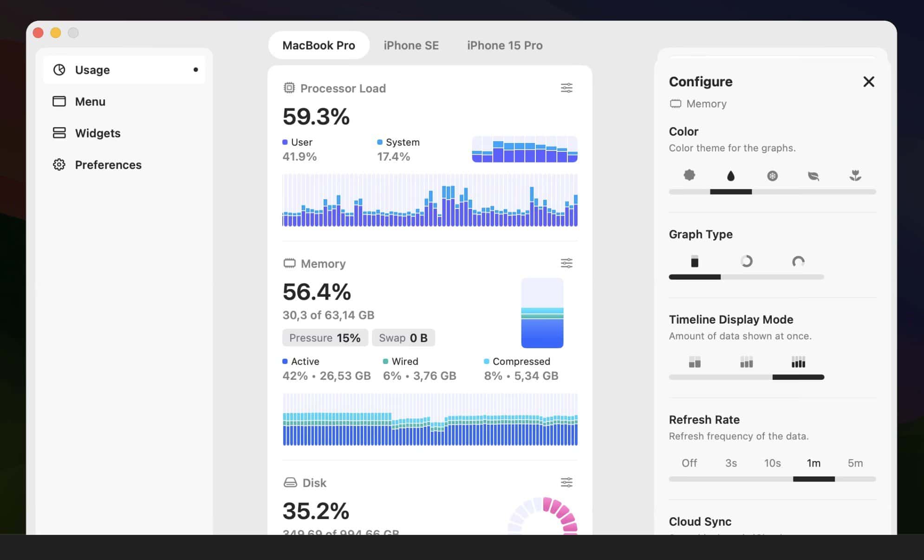The height and width of the screenshot is (560, 924).
Task: Click the Disk drive icon
Action: 290,482
